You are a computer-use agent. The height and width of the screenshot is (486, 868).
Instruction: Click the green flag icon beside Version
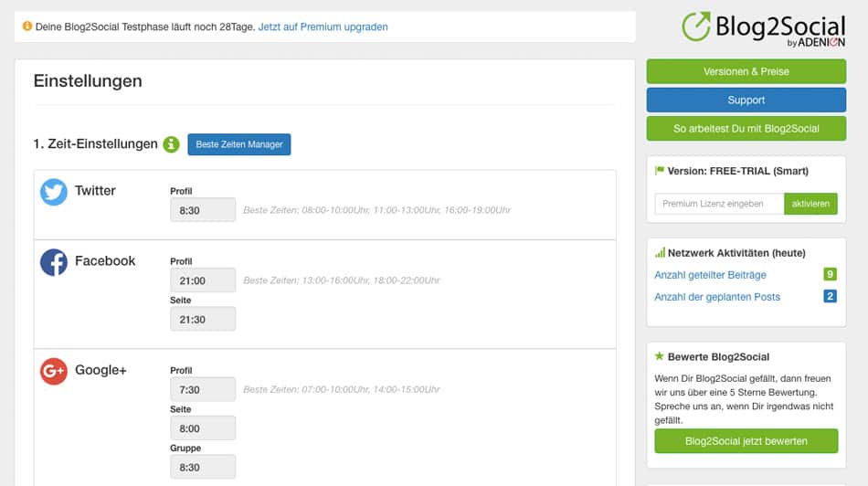click(x=660, y=171)
